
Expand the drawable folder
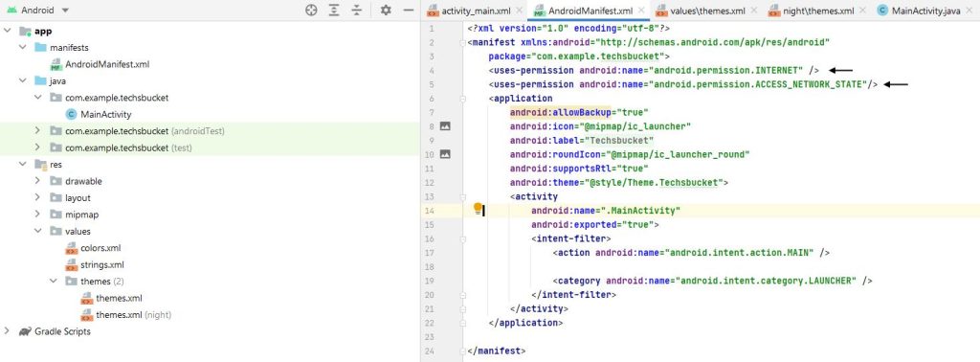coord(37,181)
